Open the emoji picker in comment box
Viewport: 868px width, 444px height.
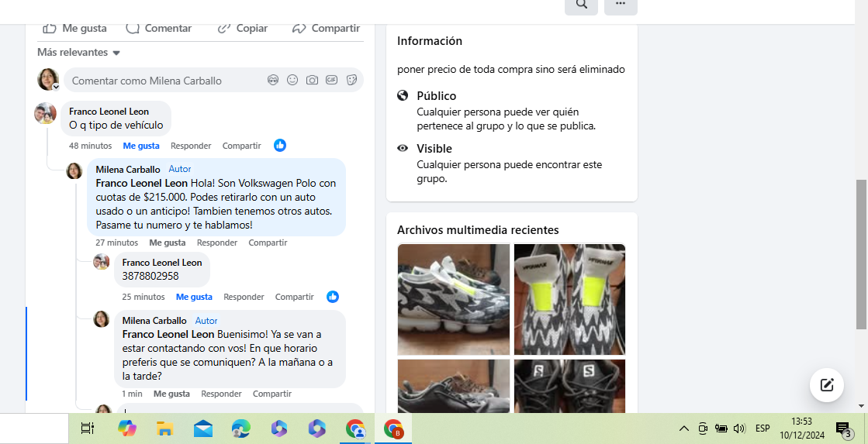point(292,80)
